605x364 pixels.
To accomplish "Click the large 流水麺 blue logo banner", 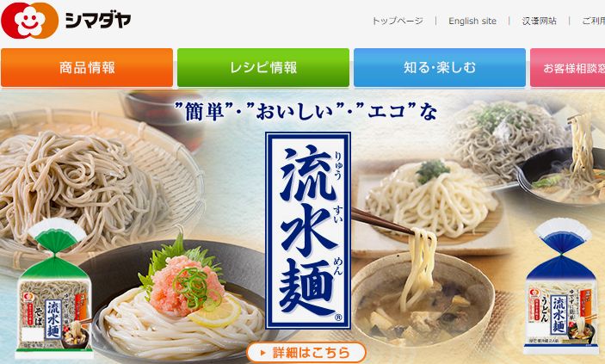I will [308, 231].
